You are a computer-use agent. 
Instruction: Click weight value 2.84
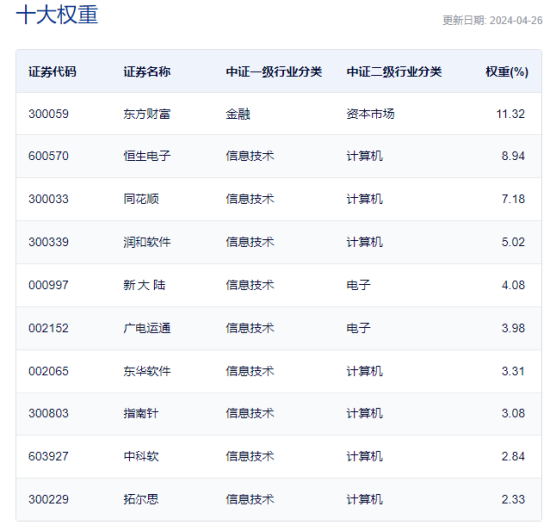click(x=513, y=456)
